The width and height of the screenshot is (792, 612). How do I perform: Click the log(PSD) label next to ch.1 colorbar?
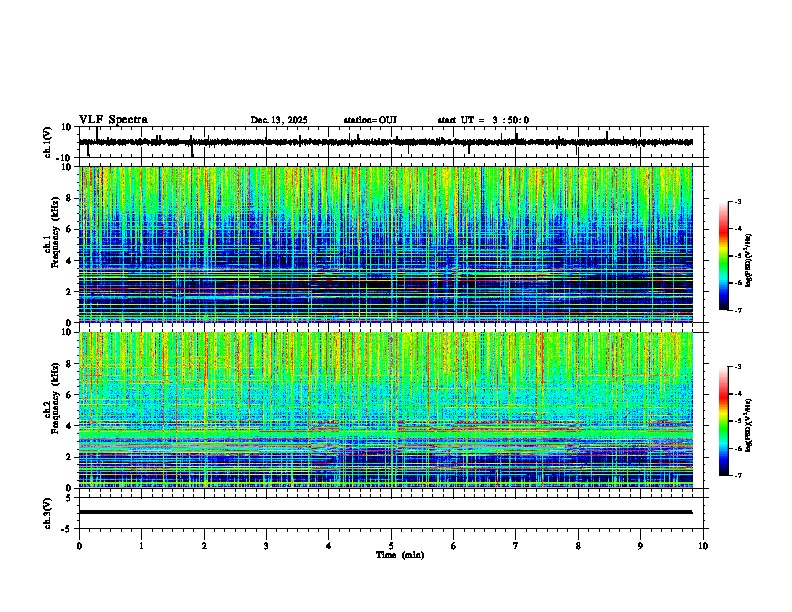coord(748,261)
